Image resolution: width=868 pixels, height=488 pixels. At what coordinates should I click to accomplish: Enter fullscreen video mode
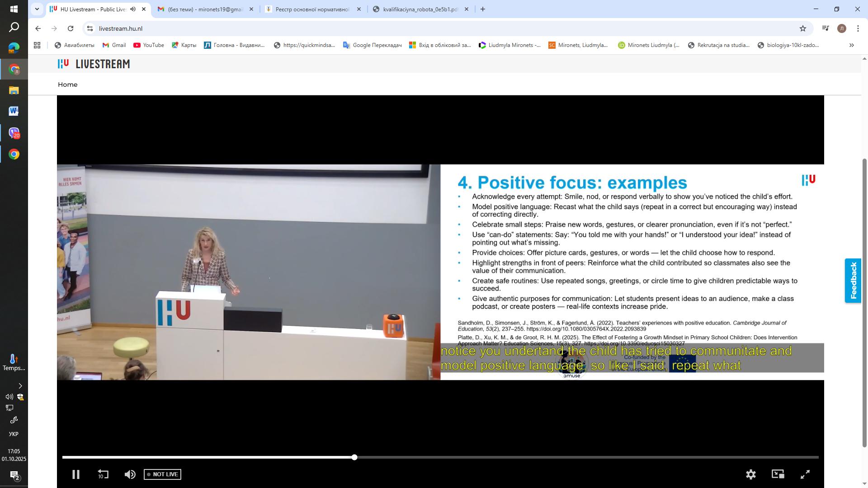[x=805, y=474]
